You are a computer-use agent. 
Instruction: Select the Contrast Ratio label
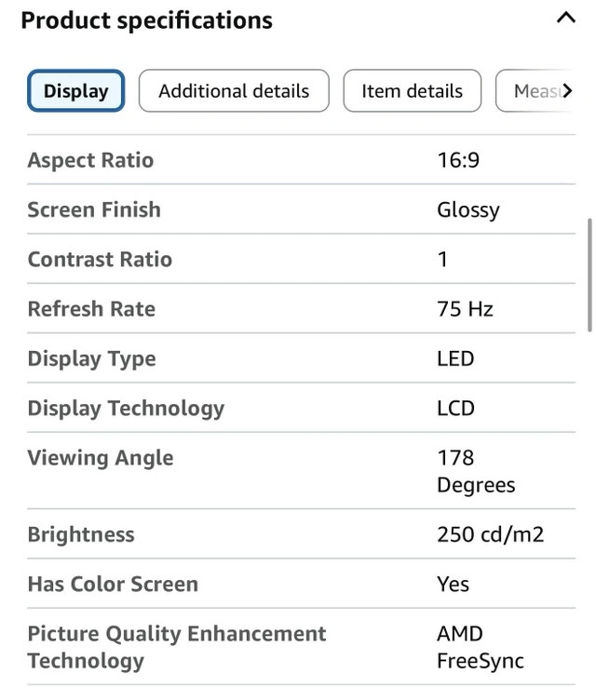click(x=100, y=260)
